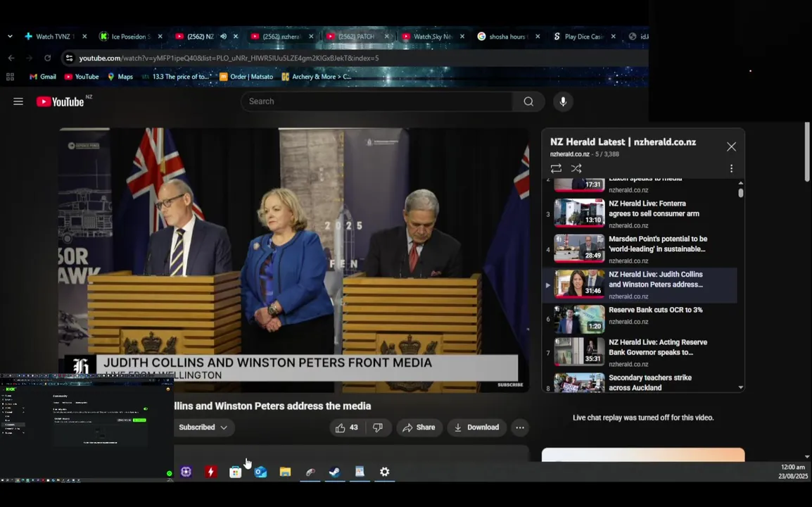Start voice search with the microphone
The height and width of the screenshot is (507, 812).
563,101
